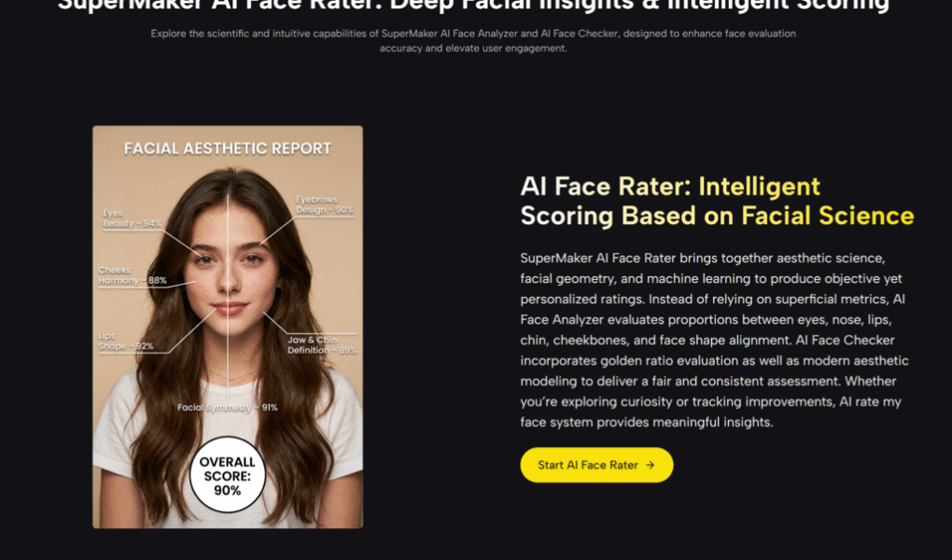Click the arrow icon inside the yellow button

pos(651,465)
